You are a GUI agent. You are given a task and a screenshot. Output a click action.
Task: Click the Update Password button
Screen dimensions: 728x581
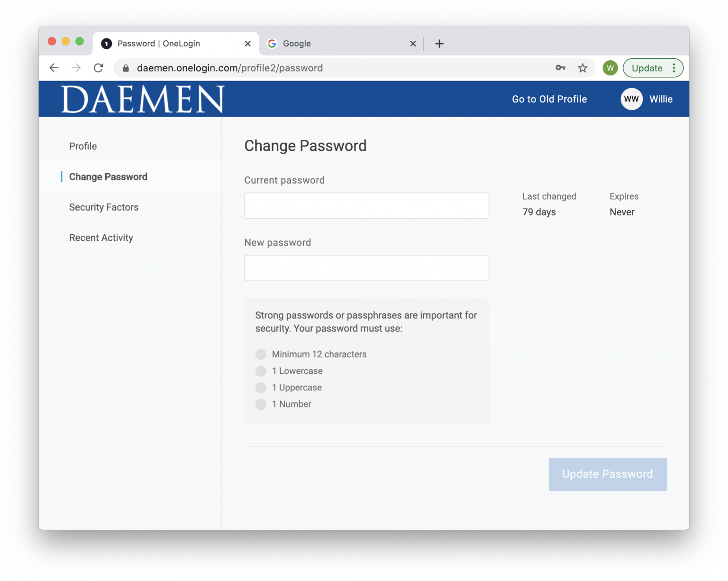pos(608,474)
